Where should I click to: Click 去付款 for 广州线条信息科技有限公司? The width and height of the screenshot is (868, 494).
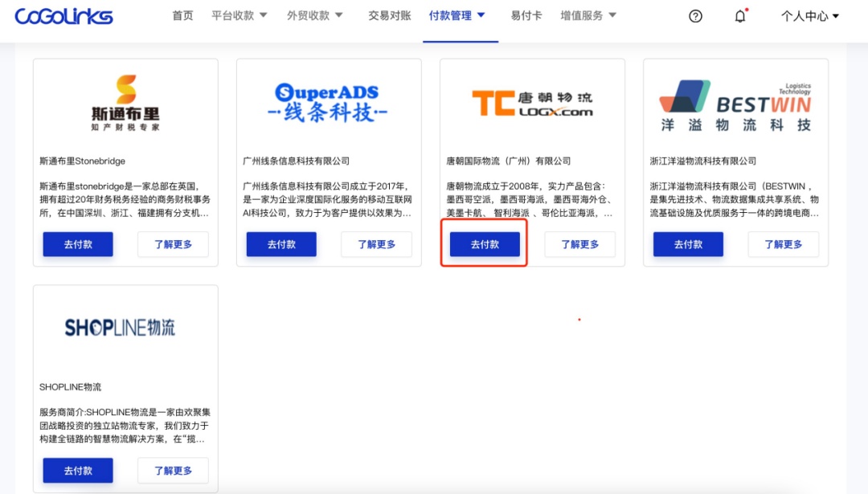[x=281, y=244]
